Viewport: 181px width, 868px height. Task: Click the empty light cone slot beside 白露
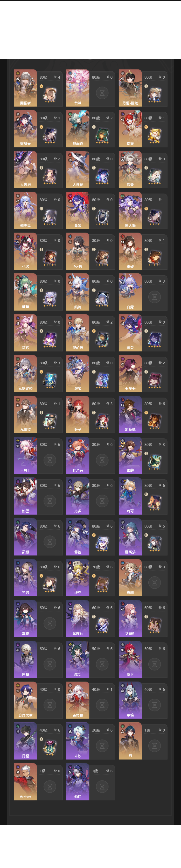[x=155, y=297]
